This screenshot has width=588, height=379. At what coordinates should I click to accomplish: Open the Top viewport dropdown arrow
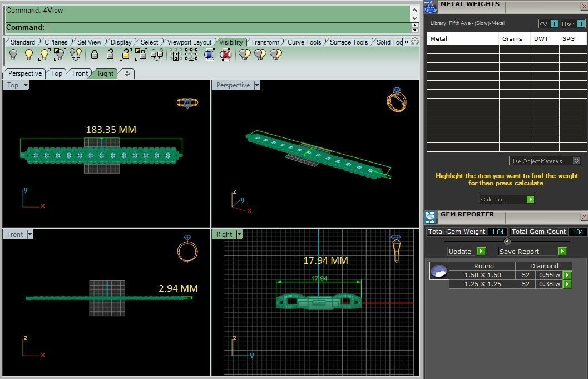(x=26, y=85)
